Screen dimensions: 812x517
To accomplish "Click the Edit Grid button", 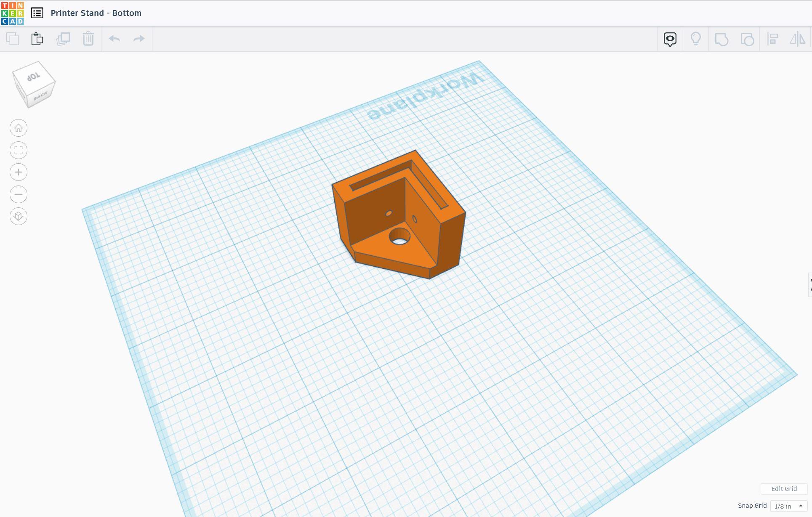I will [x=784, y=489].
